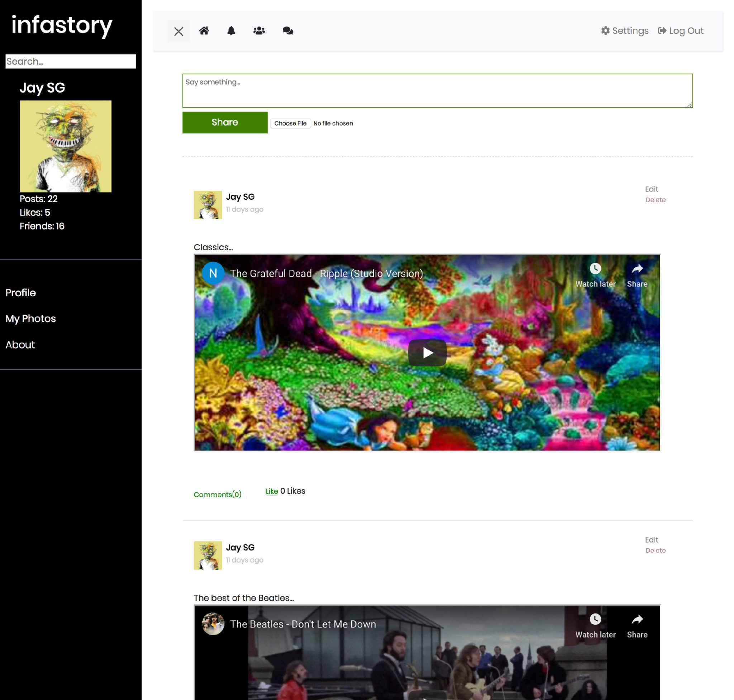Click Share arrow on Grateful Dead video

pos(637,275)
